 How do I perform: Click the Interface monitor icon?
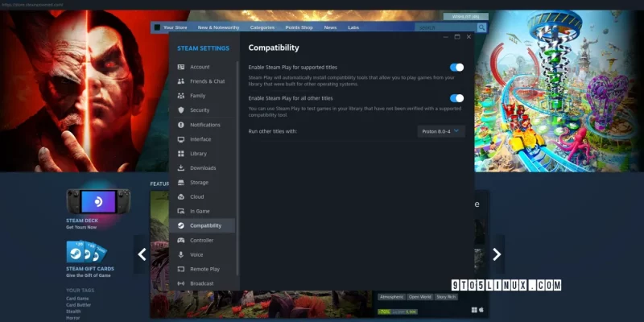click(x=180, y=139)
